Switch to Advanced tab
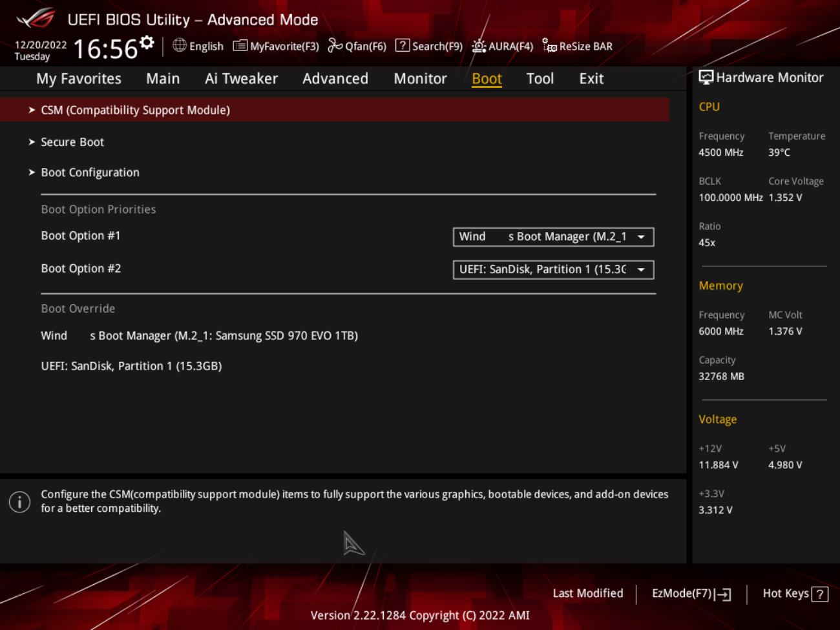840x630 pixels. point(335,79)
